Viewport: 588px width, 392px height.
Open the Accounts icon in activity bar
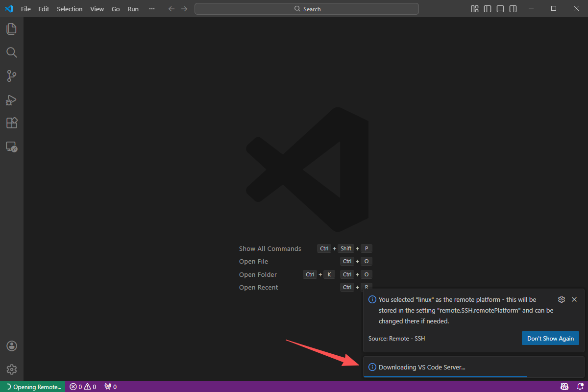(x=12, y=346)
